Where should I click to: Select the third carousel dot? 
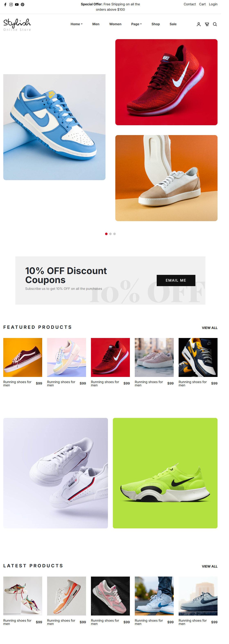tap(114, 234)
